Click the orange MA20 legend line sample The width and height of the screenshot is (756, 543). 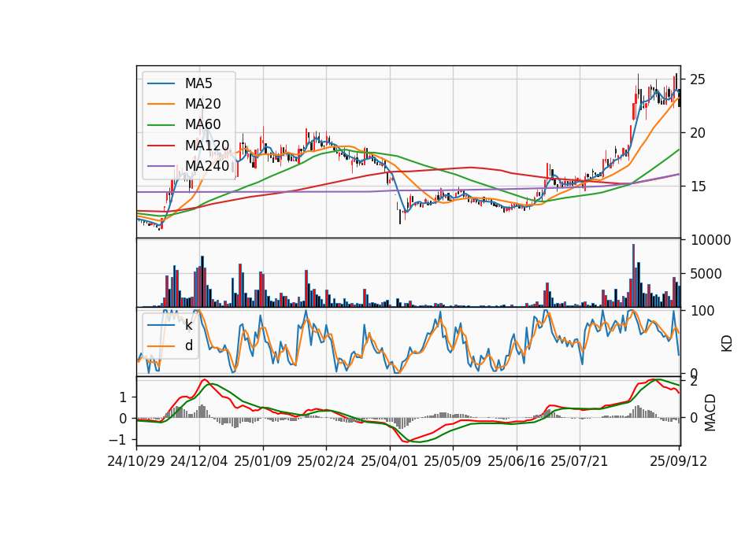[161, 104]
